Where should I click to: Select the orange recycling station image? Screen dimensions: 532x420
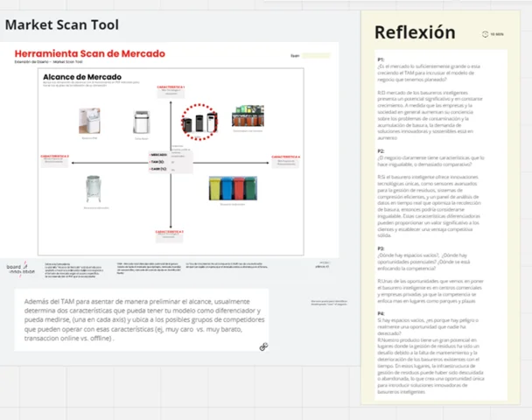248,116
